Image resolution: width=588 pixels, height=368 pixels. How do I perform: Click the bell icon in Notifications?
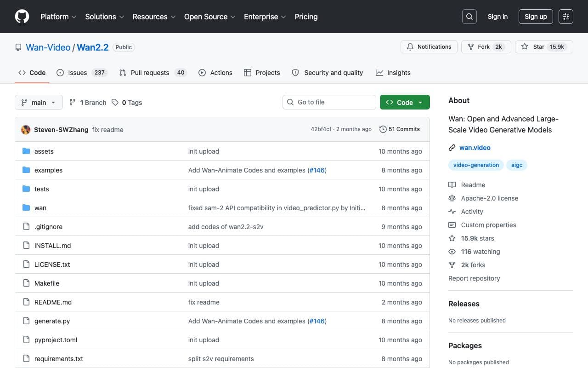pyautogui.click(x=410, y=47)
